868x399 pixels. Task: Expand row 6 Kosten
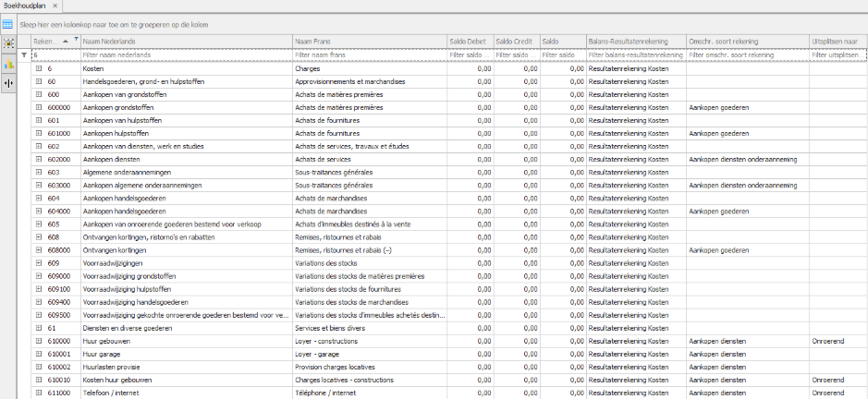point(39,68)
